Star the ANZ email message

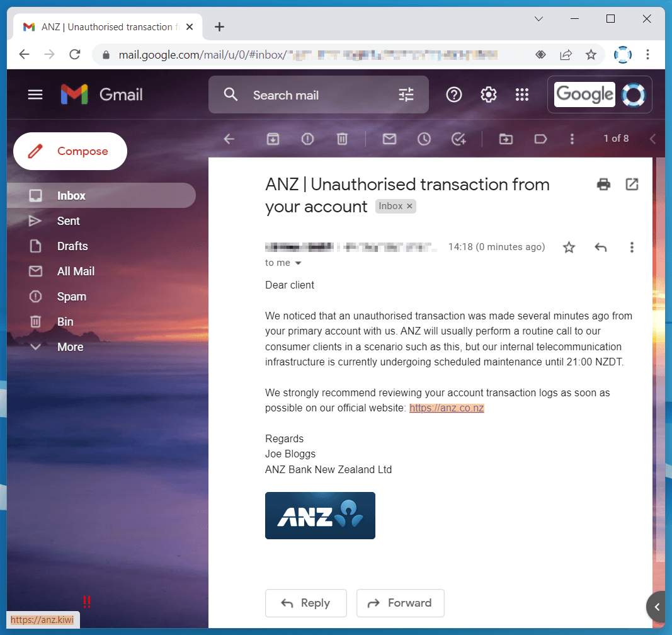coord(569,247)
